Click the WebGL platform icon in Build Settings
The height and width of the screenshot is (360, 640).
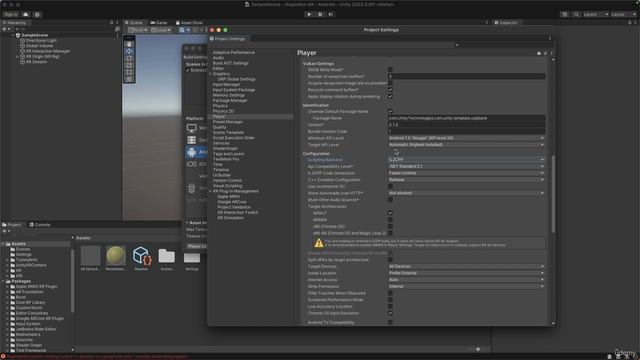pos(191,188)
